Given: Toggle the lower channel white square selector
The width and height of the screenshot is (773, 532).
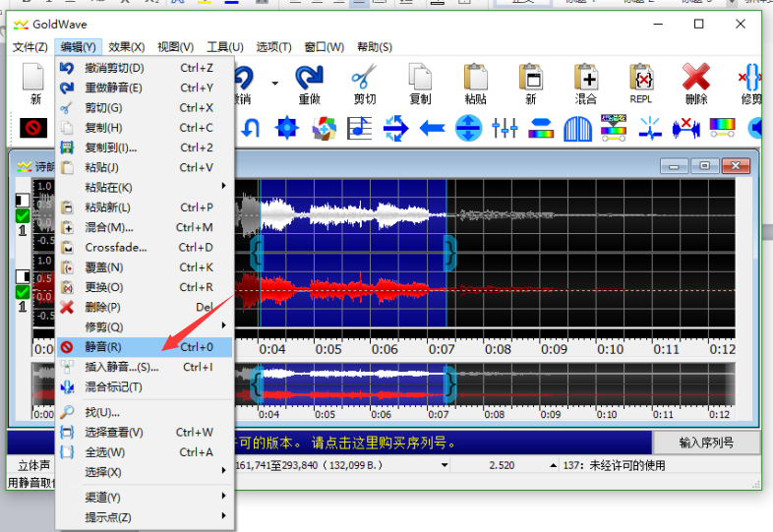Looking at the screenshot, I should tap(23, 276).
